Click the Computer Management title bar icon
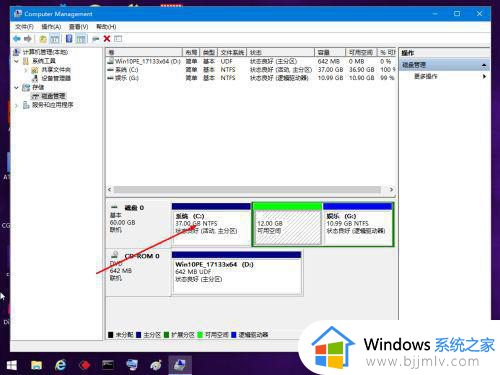 tap(18, 14)
